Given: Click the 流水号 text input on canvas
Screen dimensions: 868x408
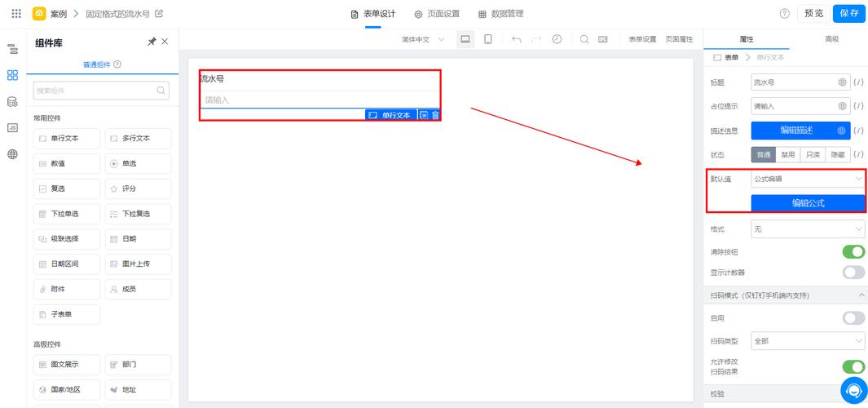Looking at the screenshot, I should coord(319,100).
